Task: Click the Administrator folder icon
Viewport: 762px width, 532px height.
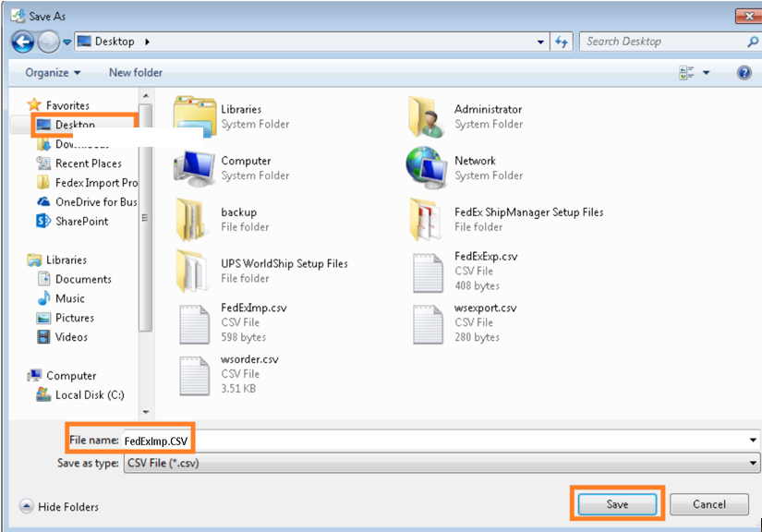Action: (x=426, y=116)
